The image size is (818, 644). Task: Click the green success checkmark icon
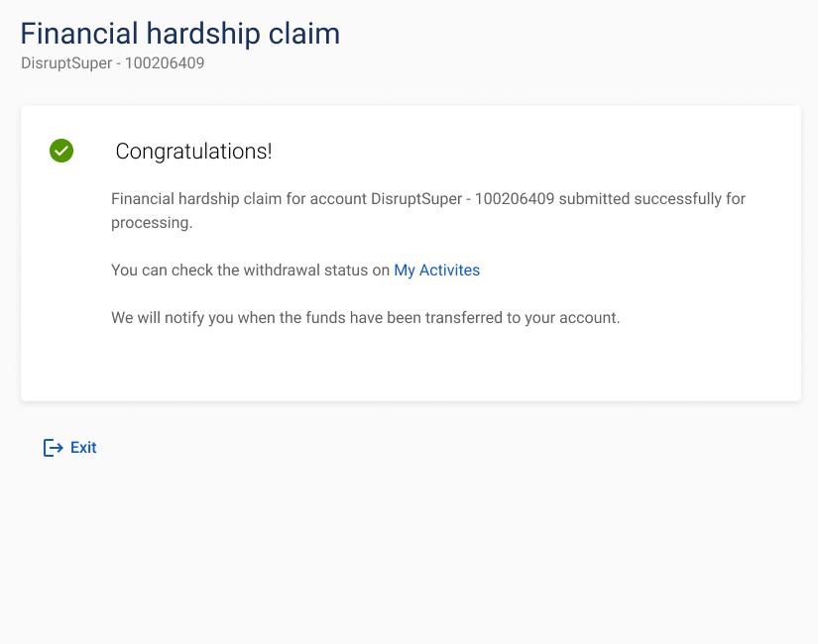coord(61,151)
